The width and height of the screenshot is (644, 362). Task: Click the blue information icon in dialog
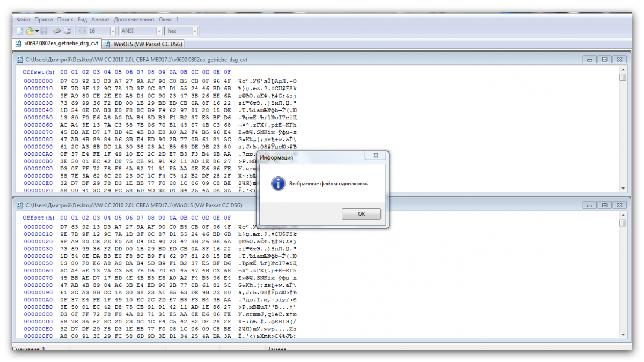[277, 183]
